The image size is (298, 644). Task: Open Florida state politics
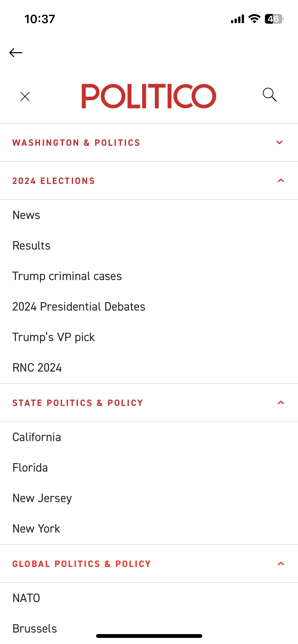[x=30, y=468]
